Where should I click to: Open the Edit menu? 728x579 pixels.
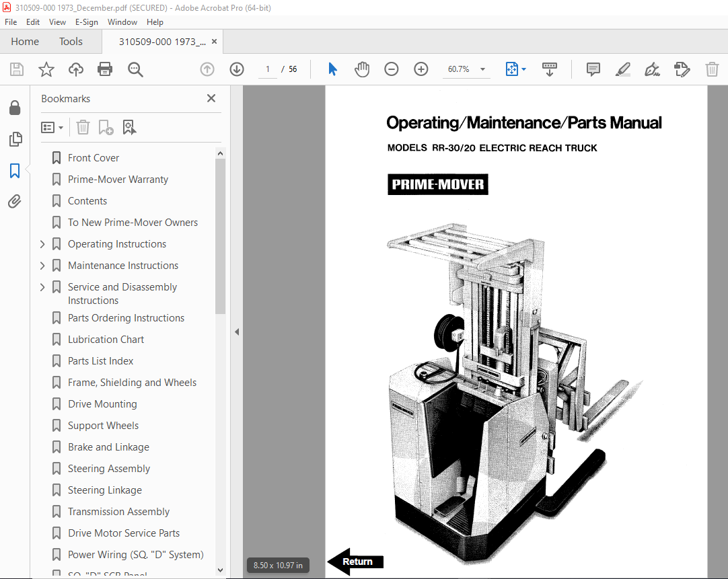coord(32,22)
